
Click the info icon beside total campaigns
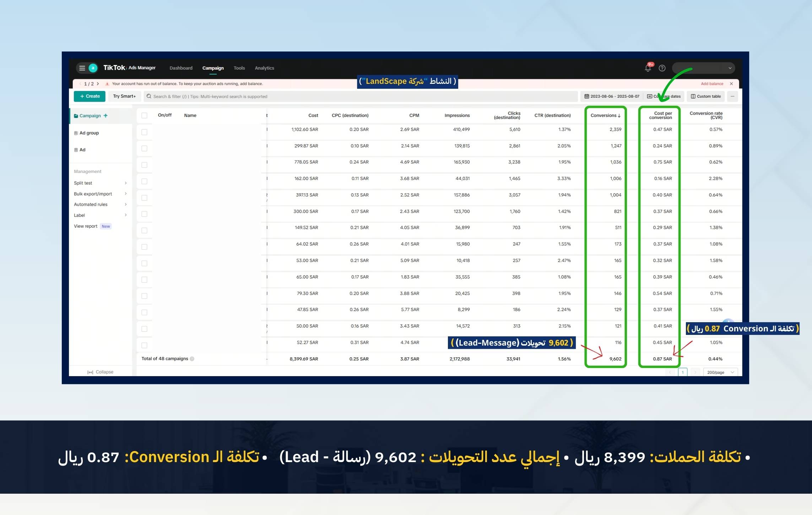[x=192, y=359]
